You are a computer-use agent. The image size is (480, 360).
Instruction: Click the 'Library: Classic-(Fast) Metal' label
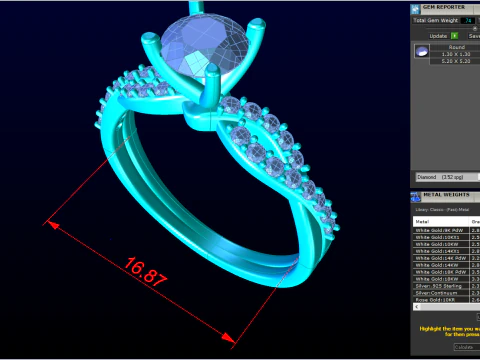(442, 210)
